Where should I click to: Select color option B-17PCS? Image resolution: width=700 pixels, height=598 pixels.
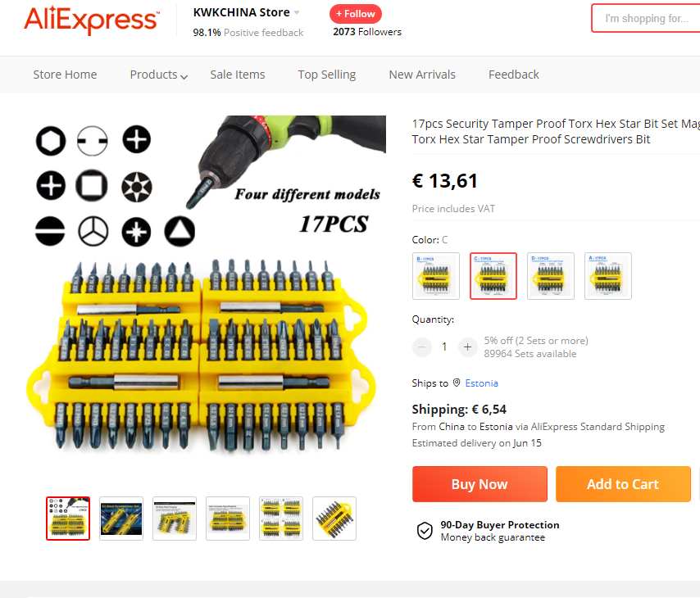click(436, 276)
